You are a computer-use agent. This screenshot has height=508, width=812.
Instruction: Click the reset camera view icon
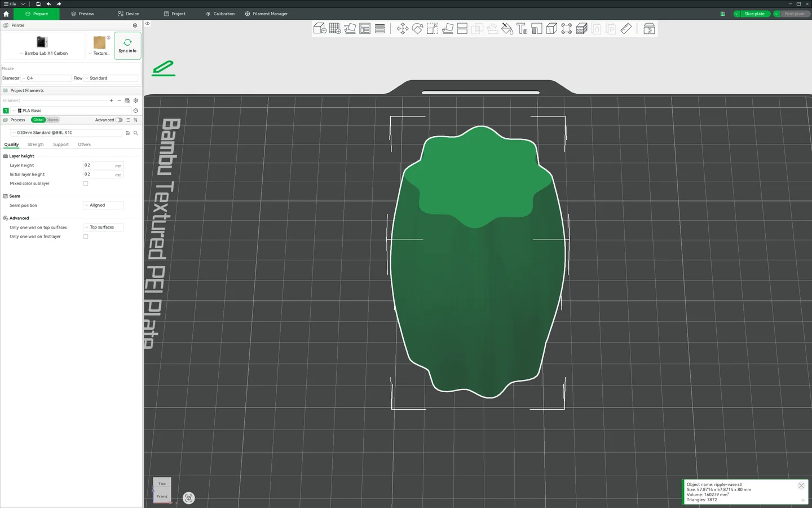pyautogui.click(x=189, y=498)
